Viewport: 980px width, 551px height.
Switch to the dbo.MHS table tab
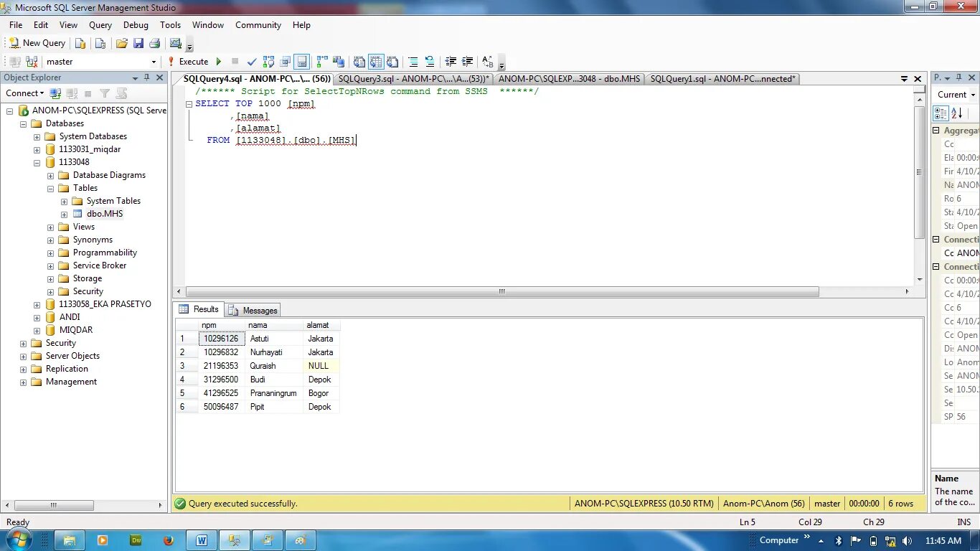(569, 79)
